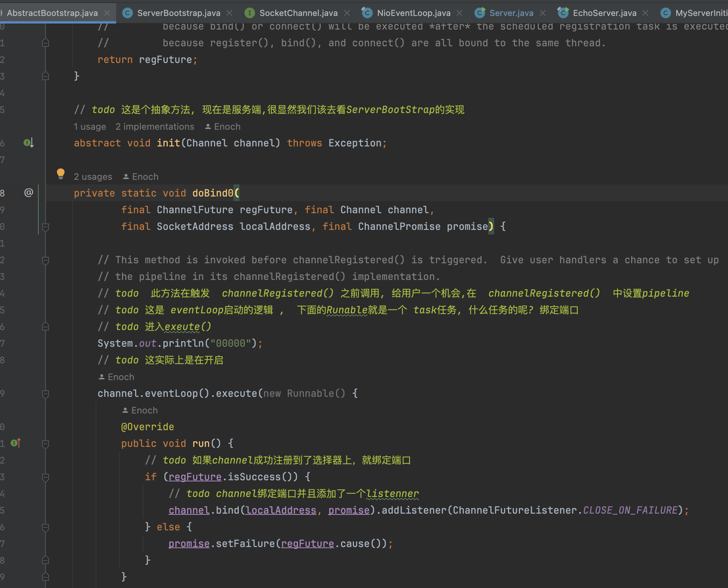Click the 'new Runnable()' expression
The height and width of the screenshot is (588, 728).
[304, 393]
